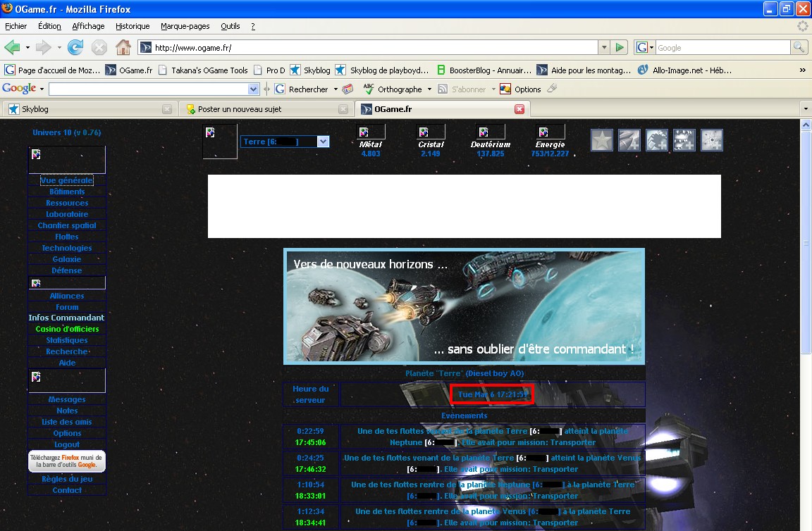Open the Bâtiments page

(x=67, y=192)
